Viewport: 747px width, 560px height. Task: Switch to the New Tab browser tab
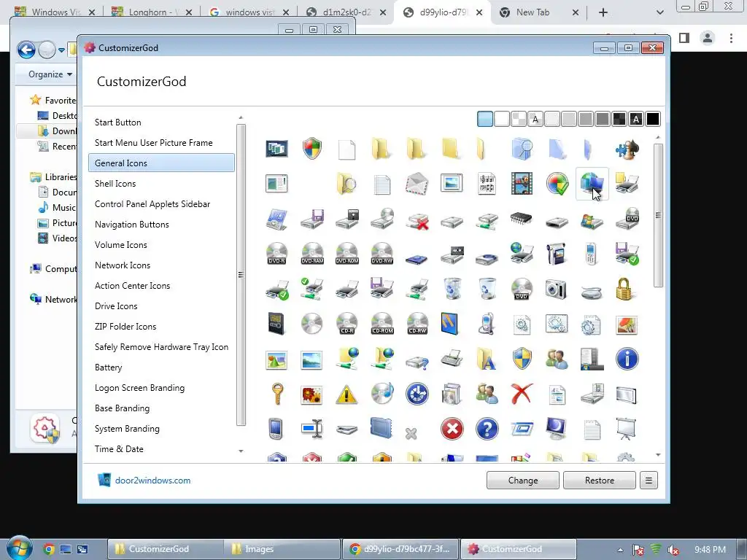tap(533, 12)
